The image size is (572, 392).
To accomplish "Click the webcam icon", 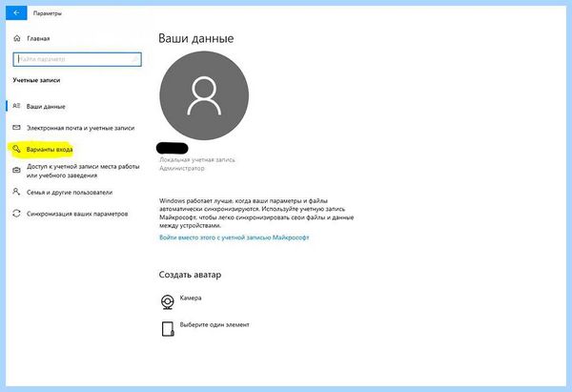I will coord(168,301).
